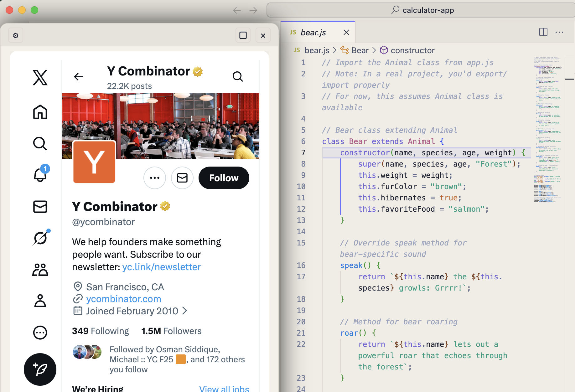Click View all jobs link
Image resolution: width=575 pixels, height=392 pixels.
(224, 389)
